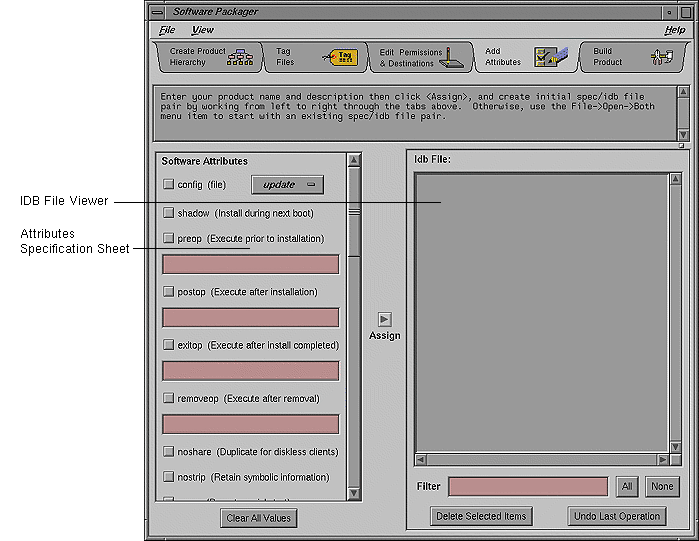Click inside the Idb File list area

541,312
